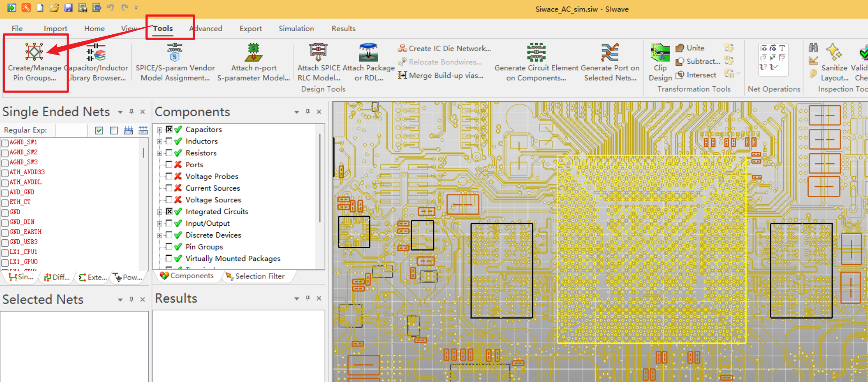Click Create IC Die Network button
Viewport: 868px width, 382px height.
445,48
